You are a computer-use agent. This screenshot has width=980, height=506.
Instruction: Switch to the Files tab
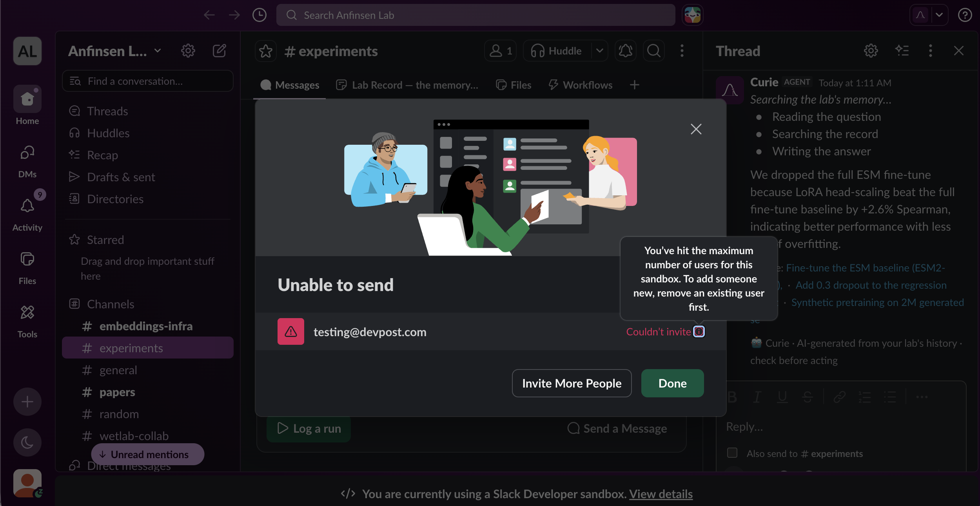514,85
